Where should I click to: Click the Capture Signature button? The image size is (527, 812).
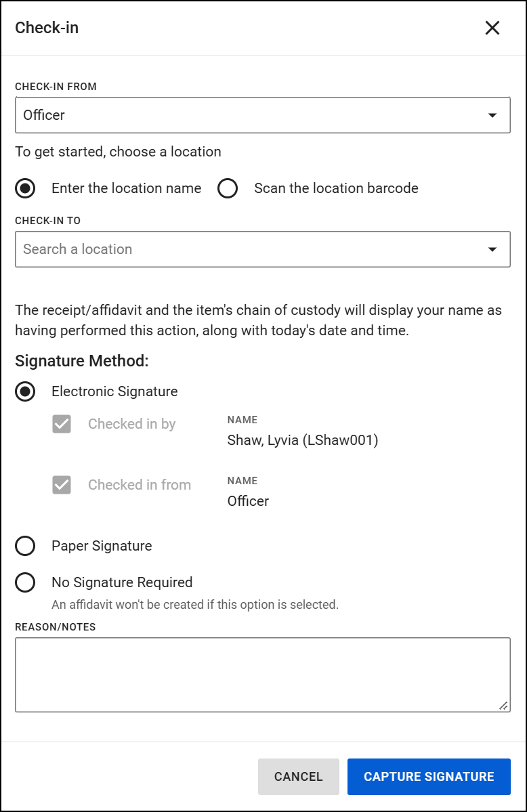(x=429, y=776)
